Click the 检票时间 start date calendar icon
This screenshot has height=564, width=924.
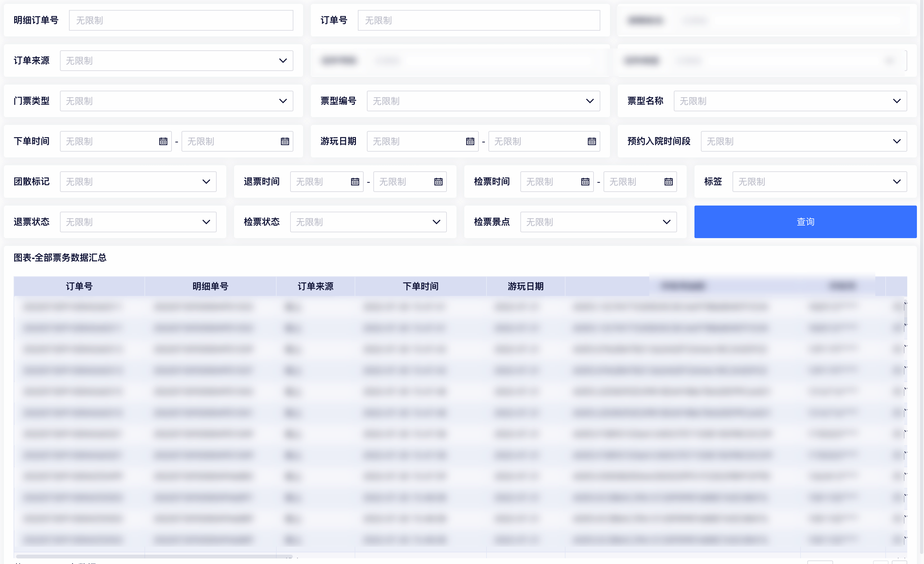[585, 182]
